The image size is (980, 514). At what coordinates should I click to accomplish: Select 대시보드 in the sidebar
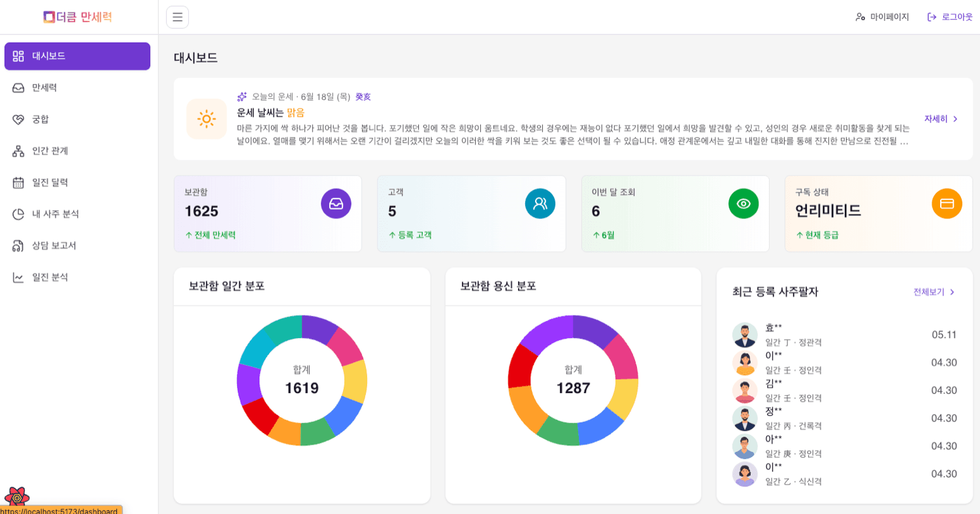(77, 56)
